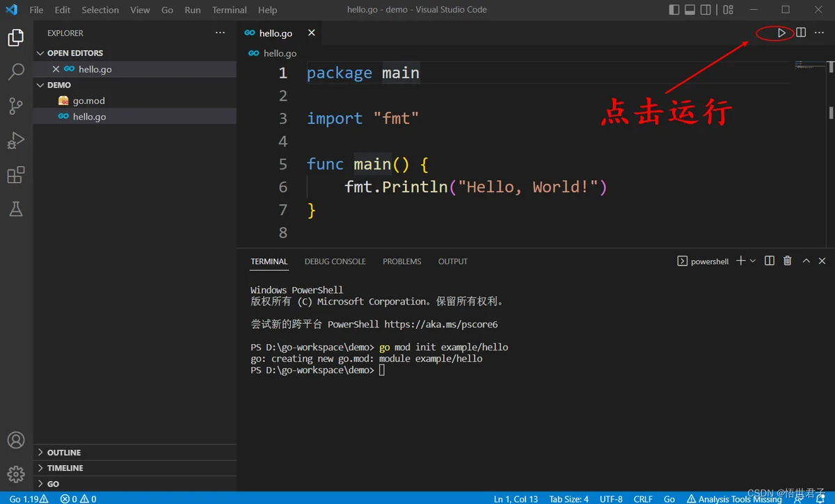The width and height of the screenshot is (835, 504).
Task: Run the Go file with play button
Action: [781, 33]
